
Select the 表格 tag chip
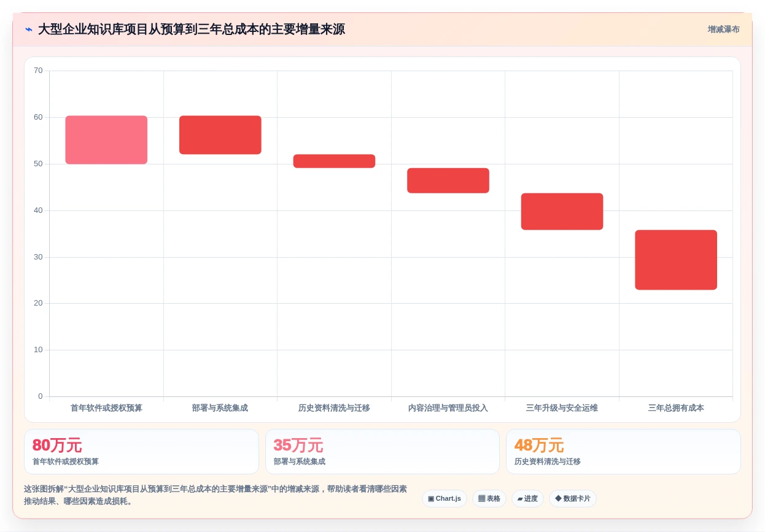(489, 498)
